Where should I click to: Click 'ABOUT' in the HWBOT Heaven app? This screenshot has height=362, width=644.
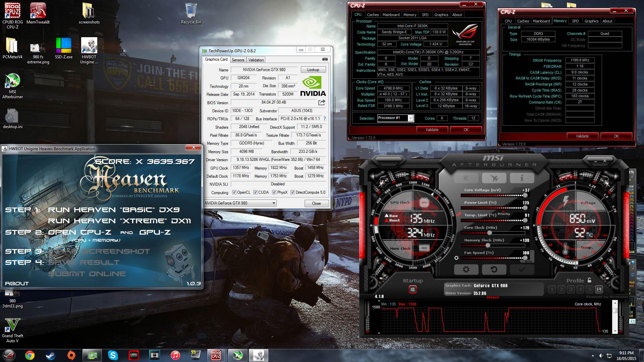pyautogui.click(x=17, y=284)
